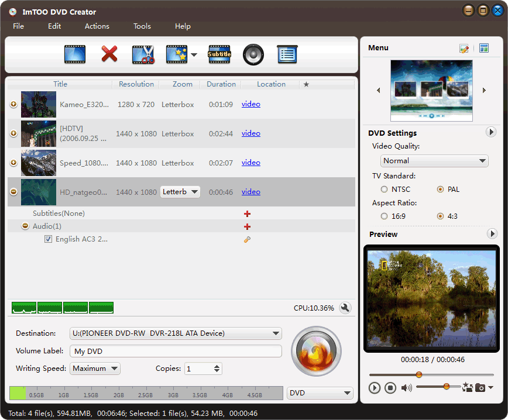Viewport: 508px width, 420px height.
Task: Play the preview video
Action: pos(375,388)
